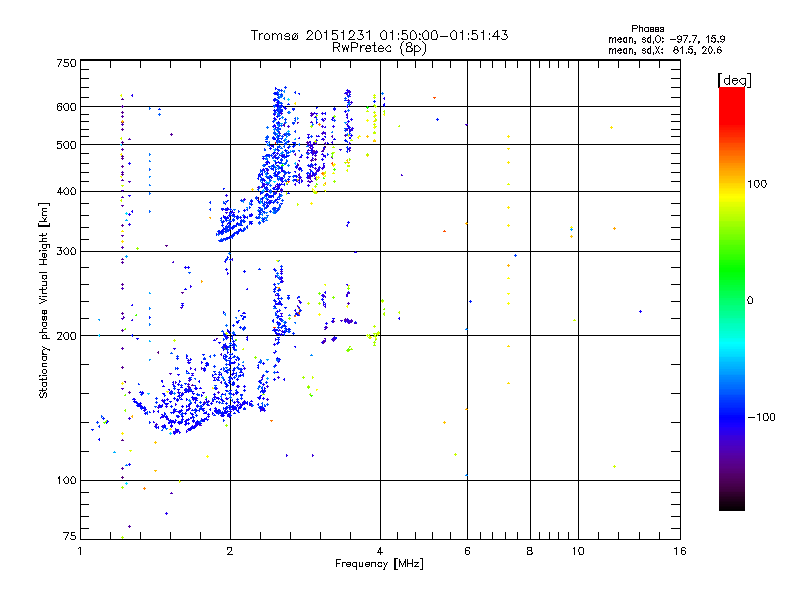
Task: Click the '[deg]' colorbar unit label
Action: click(734, 80)
